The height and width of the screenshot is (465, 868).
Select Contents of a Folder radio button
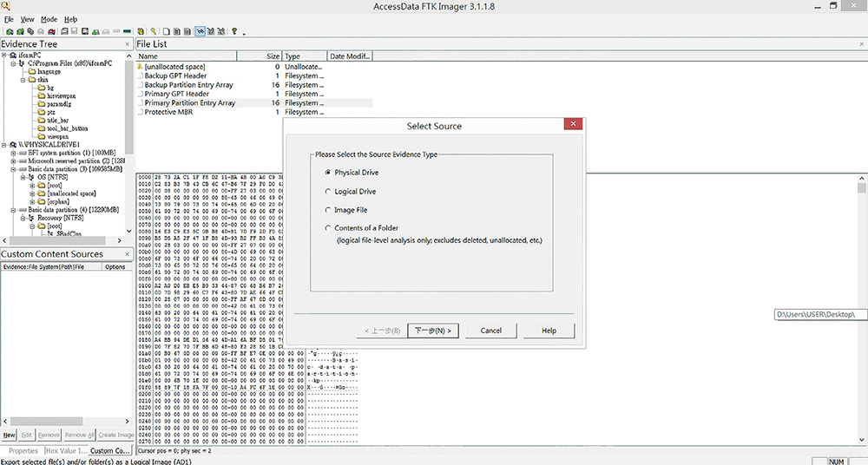coord(328,227)
